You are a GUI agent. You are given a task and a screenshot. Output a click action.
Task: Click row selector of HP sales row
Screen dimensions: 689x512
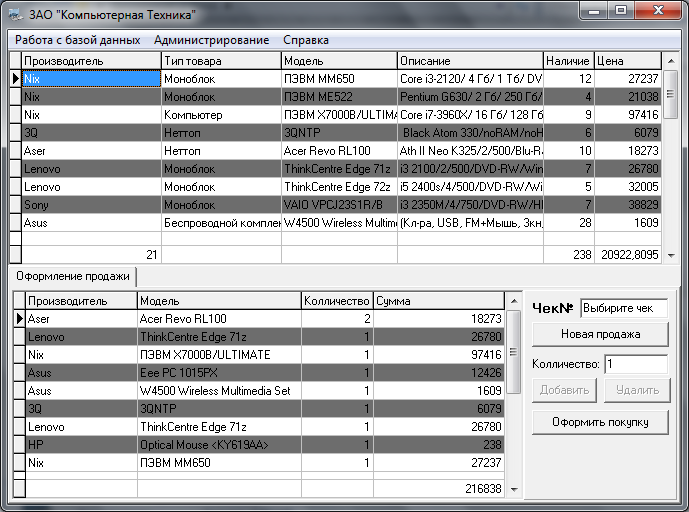point(19,445)
